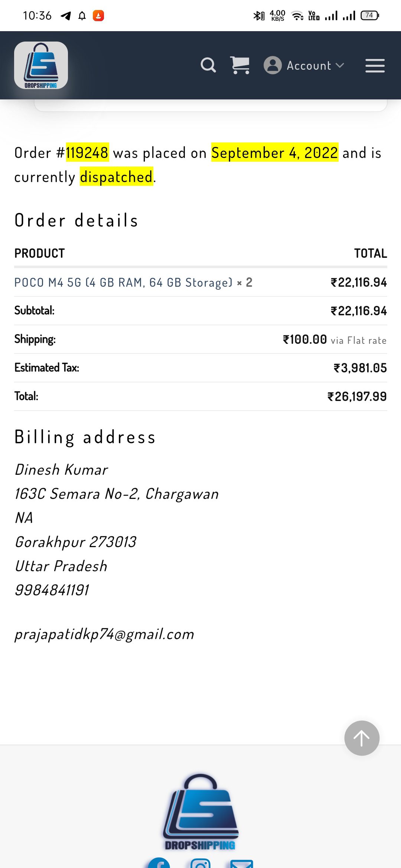
Task: Open the shopping cart icon
Action: pos(240,65)
